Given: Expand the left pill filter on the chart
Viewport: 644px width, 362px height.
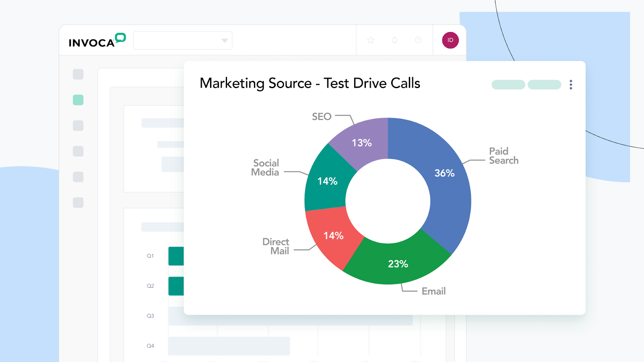Looking at the screenshot, I should (508, 85).
